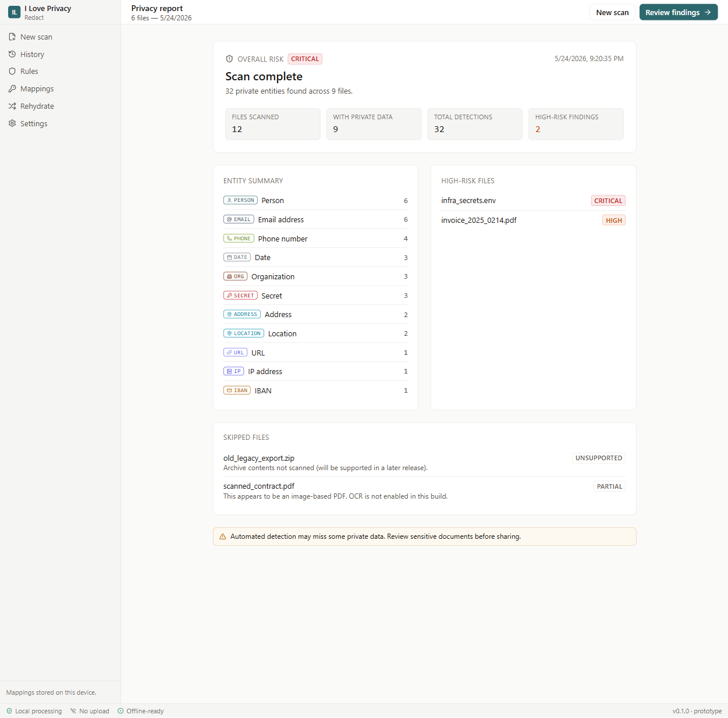Open invoice_2025_0214.pdf in high-risk files
728x718 pixels.
pos(479,220)
